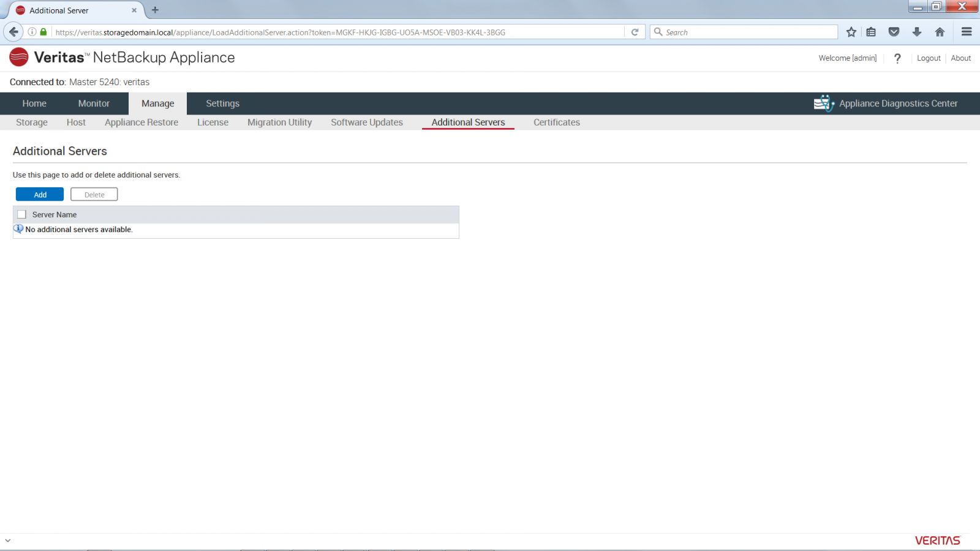This screenshot has width=980, height=551.
Task: Click the Veritas red logo icon
Action: pyautogui.click(x=19, y=57)
